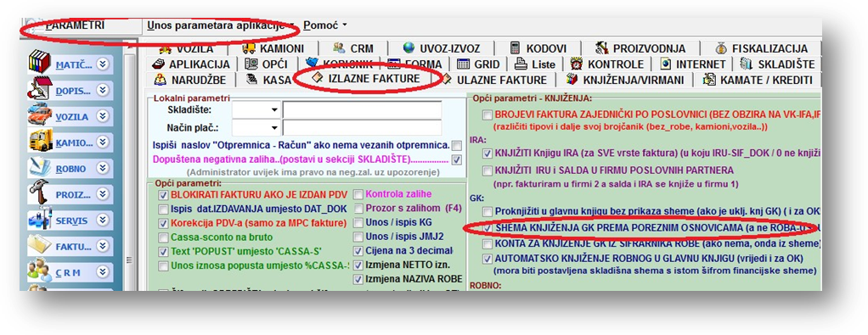This screenshot has height=335, width=868.
Task: Toggle Izmjena NAZIVA ROBE checkbox
Action: point(358,279)
